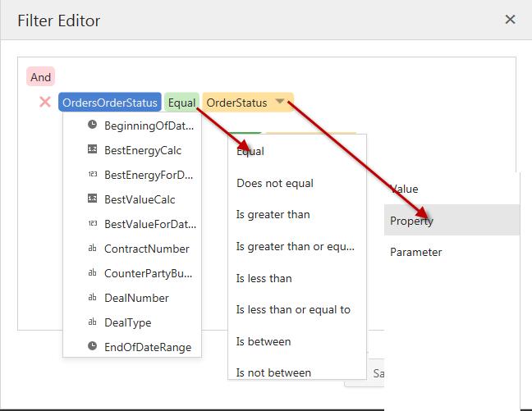This screenshot has height=411, width=532.
Task: Open the OrdersOrderStatus field selector
Action: [x=109, y=103]
